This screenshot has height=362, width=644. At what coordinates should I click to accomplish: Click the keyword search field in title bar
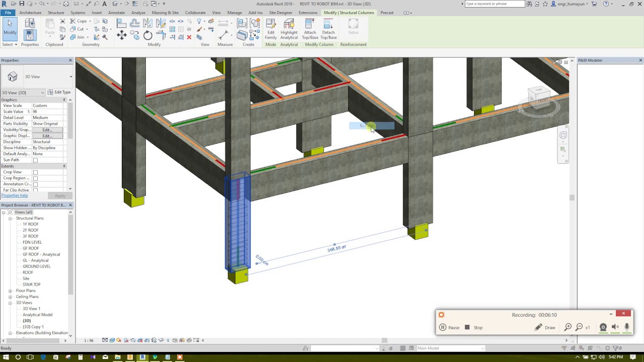(x=496, y=4)
